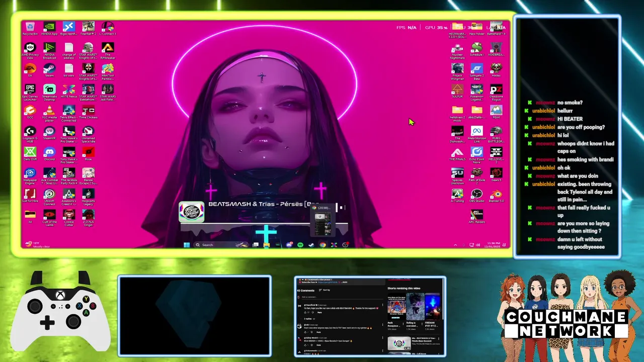Select the Cult of the Lamb icon
Screen dimensions: 644x362
click(x=49, y=217)
